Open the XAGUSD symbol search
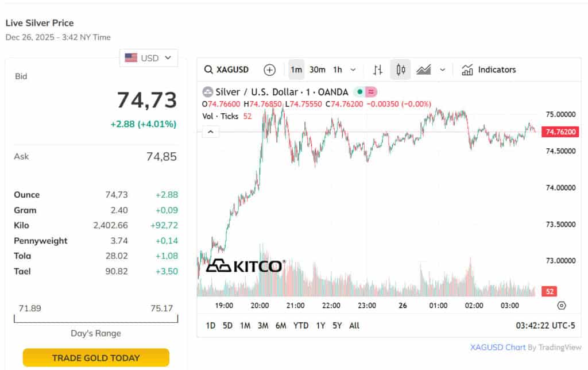This screenshot has height=370, width=588. (227, 70)
